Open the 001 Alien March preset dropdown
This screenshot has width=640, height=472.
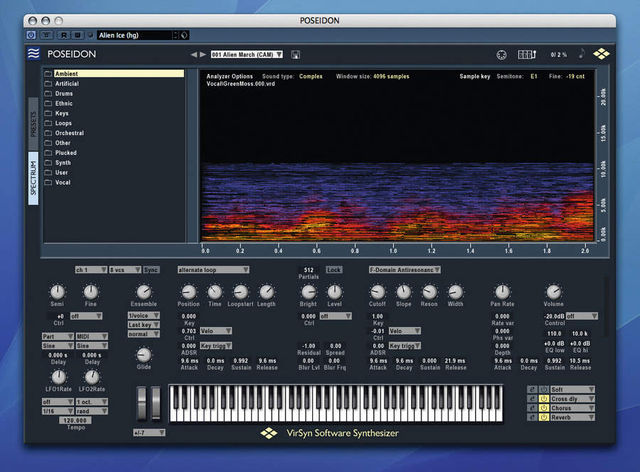(x=247, y=54)
